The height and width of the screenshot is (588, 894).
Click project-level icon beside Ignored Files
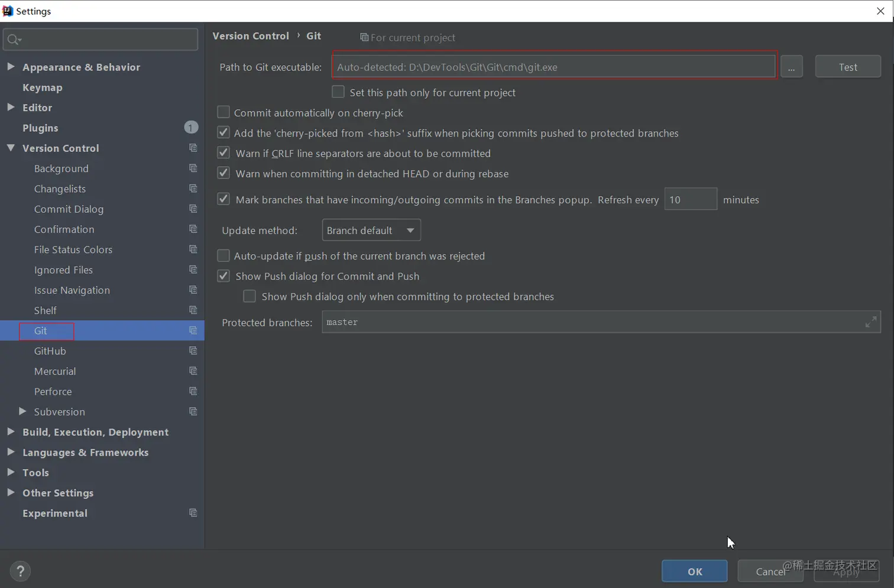click(x=193, y=269)
